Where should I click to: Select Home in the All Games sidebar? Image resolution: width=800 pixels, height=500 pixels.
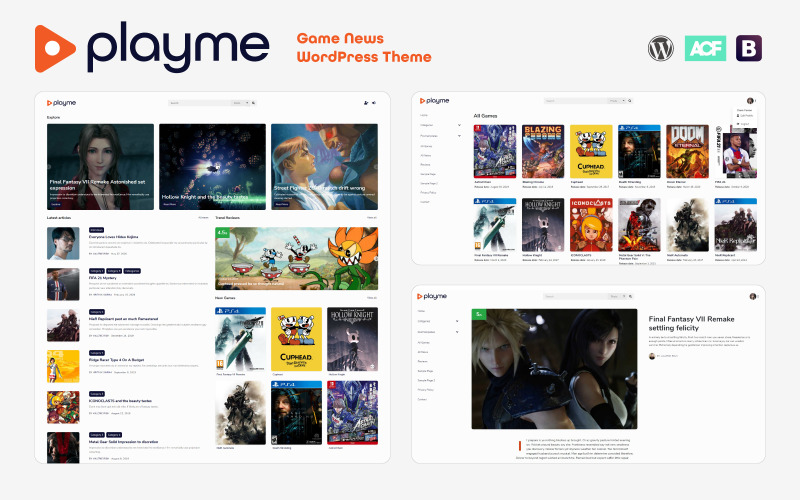424,115
